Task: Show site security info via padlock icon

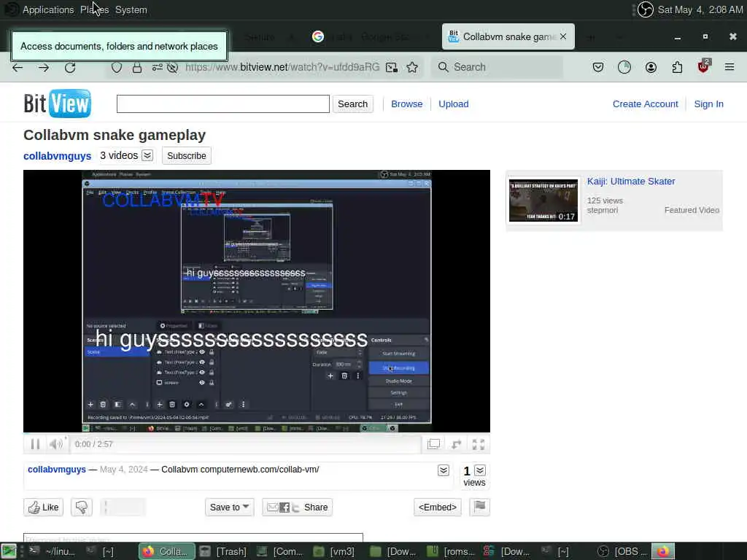Action: [x=137, y=67]
